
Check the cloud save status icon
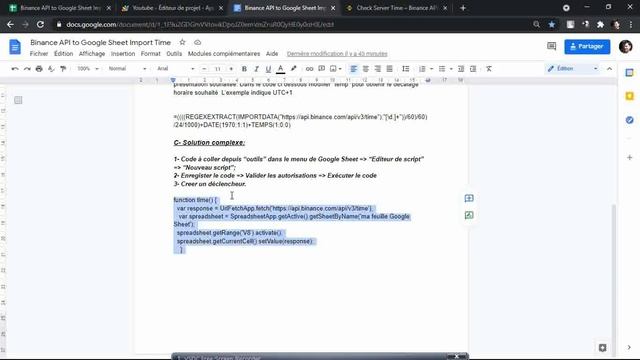point(198,42)
